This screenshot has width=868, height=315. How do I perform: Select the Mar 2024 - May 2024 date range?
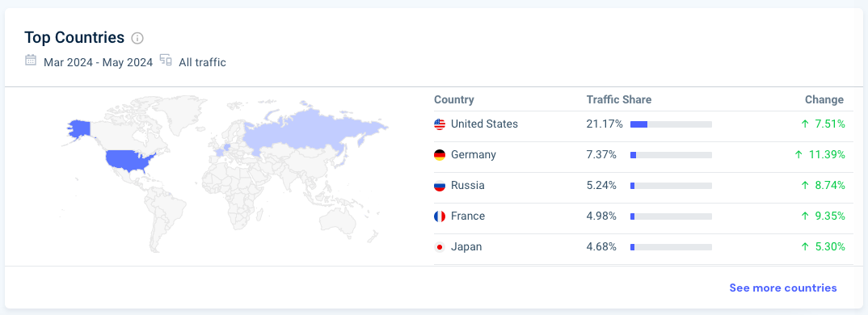[98, 62]
